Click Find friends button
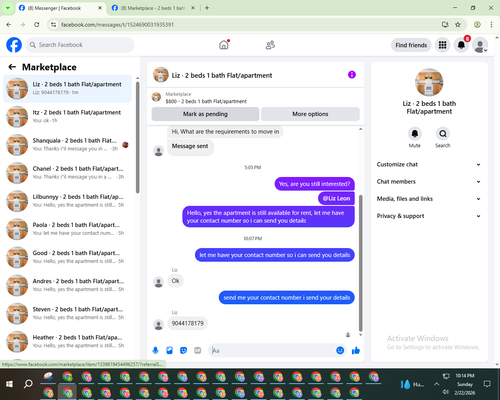Screen dimensions: 500x400 (x=411, y=45)
